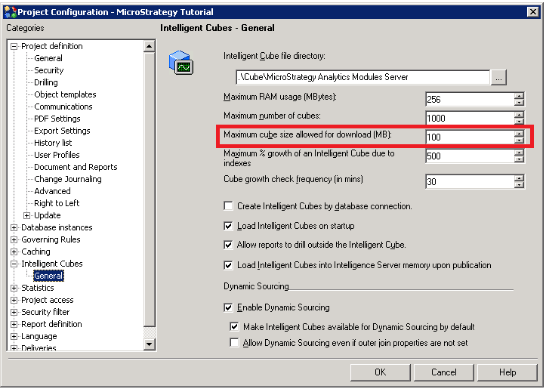Click the categories scrollbar down arrow
The width and height of the screenshot is (546, 392).
tap(150, 344)
